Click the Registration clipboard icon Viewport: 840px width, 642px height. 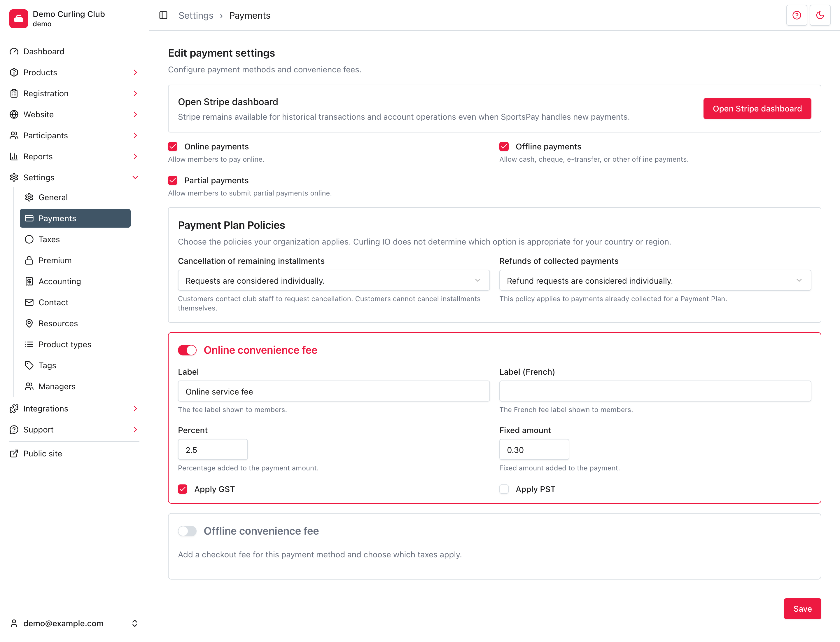coord(14,93)
